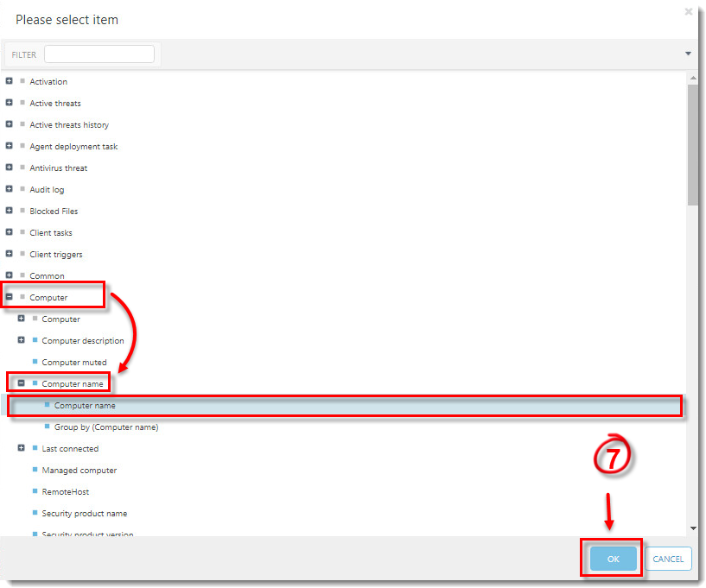706x588 pixels.
Task: Click the blue icon beside RemoteHost
Action: 35,490
